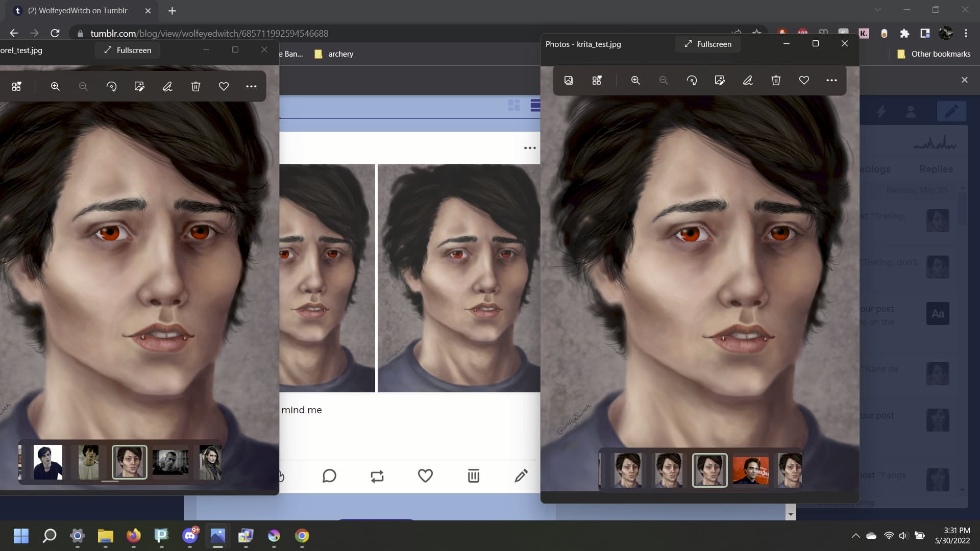Image resolution: width=980 pixels, height=551 pixels.
Task: Toggle favorite heart in left Photos window
Action: pyautogui.click(x=224, y=87)
